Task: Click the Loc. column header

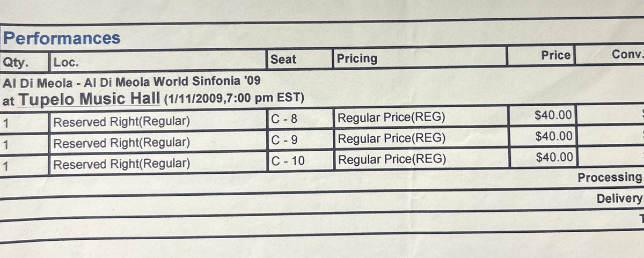Action: click(x=66, y=62)
